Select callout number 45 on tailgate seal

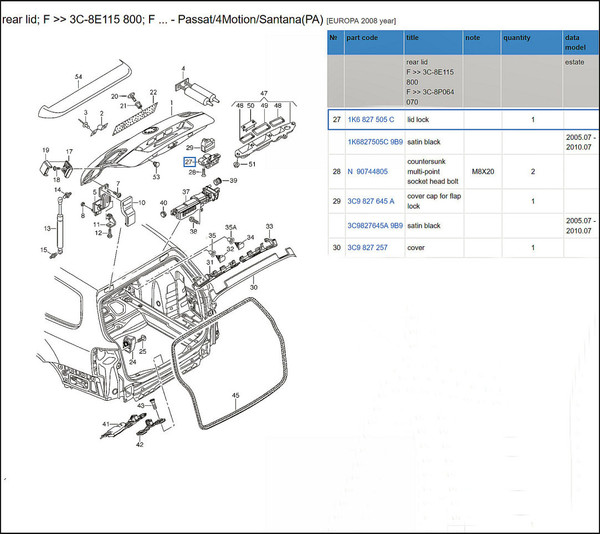[x=235, y=396]
